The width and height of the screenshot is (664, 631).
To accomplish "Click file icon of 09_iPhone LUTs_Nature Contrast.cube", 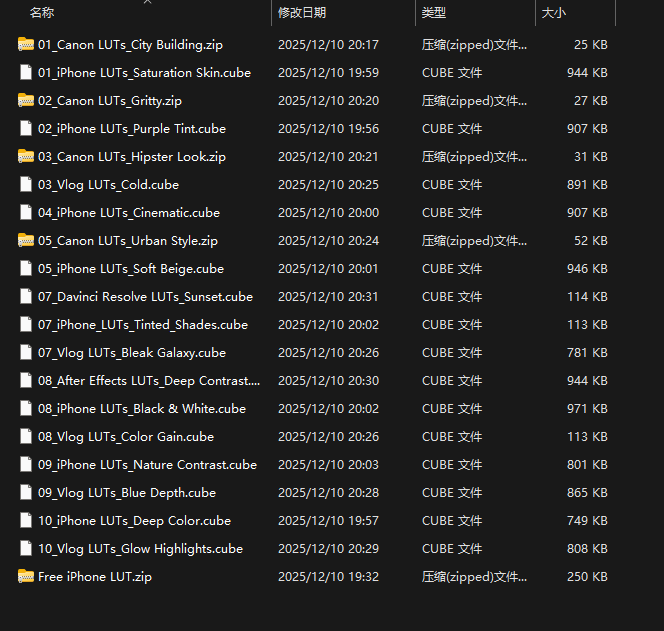I will (26, 465).
